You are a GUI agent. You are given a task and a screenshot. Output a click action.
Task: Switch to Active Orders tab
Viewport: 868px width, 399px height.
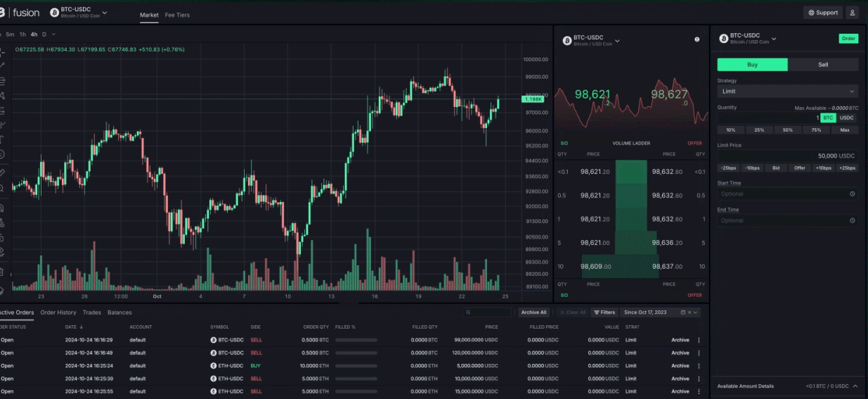15,312
